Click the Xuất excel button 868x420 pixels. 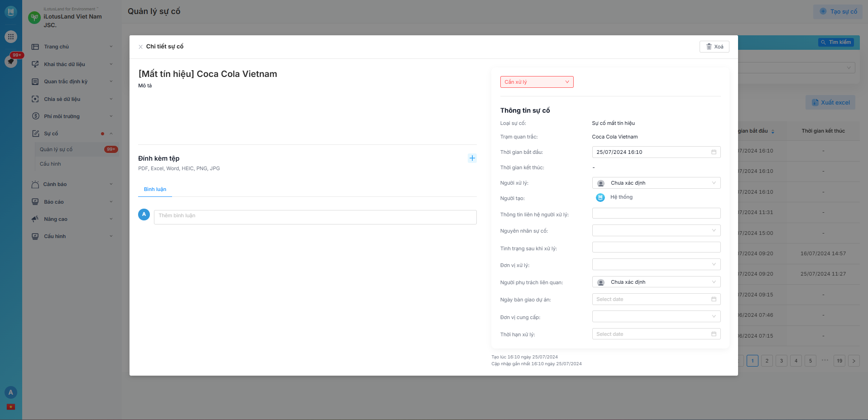830,102
